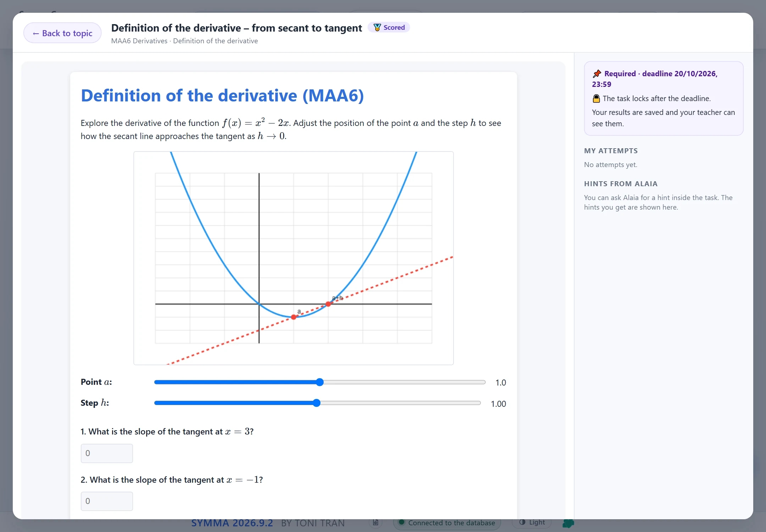Click the green database connection status dot
Viewport: 766px width, 532px height.
point(402,522)
